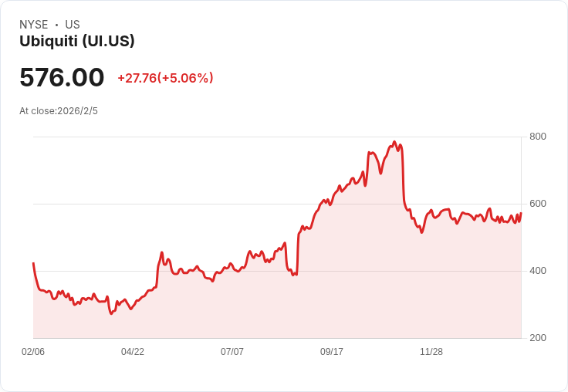Click the 600 y-axis label
The image size is (568, 392).
coord(538,204)
